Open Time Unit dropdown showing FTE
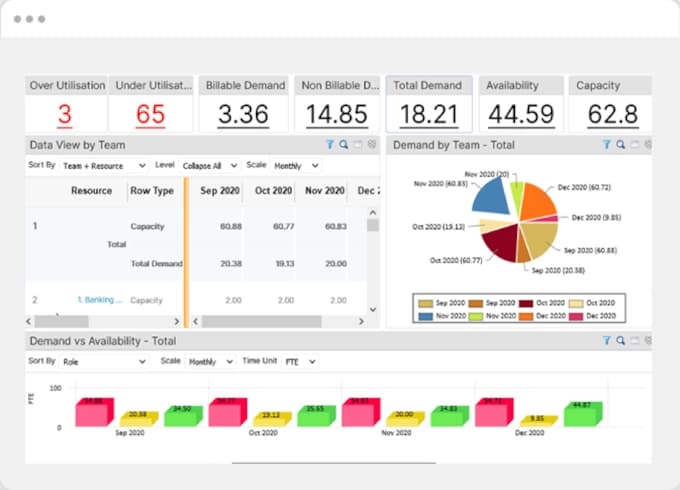680x490 pixels. click(300, 362)
